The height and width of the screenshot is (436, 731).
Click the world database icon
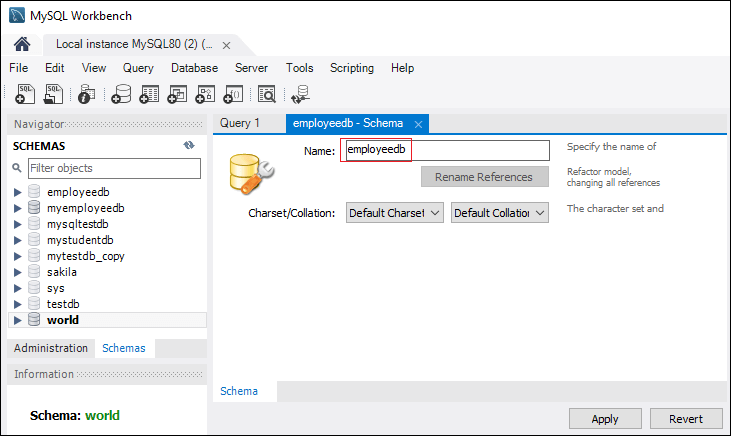(x=34, y=320)
